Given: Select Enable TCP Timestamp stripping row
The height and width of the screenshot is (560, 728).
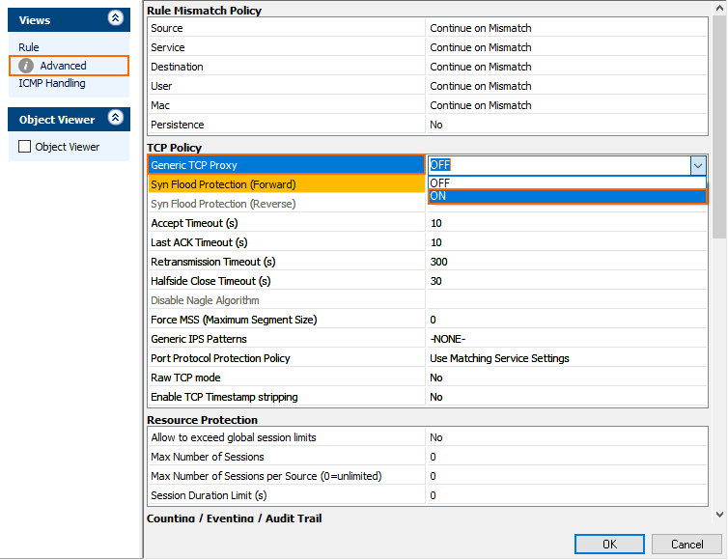Looking at the screenshot, I should point(287,397).
